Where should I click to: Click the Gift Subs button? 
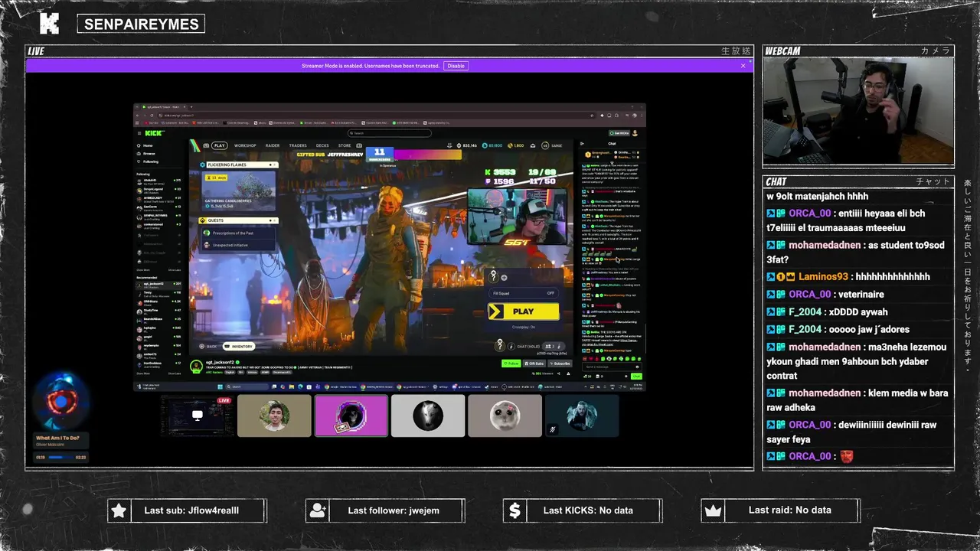pos(536,364)
